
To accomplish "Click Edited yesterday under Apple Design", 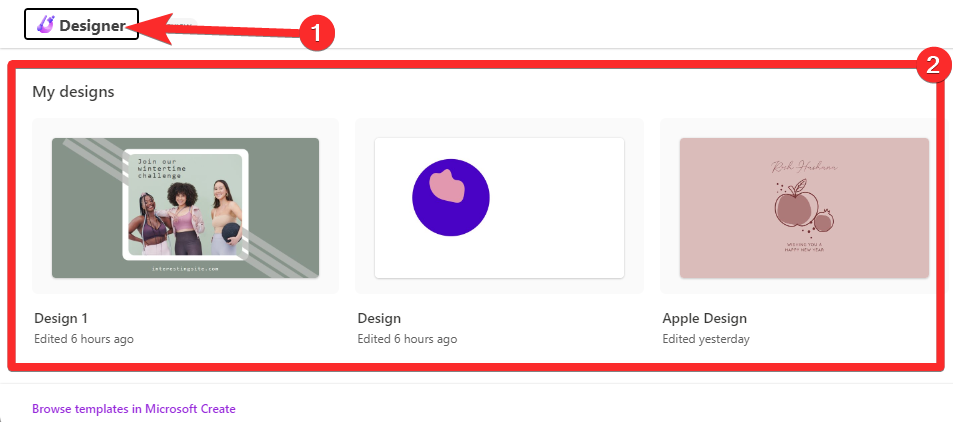I will (706, 339).
